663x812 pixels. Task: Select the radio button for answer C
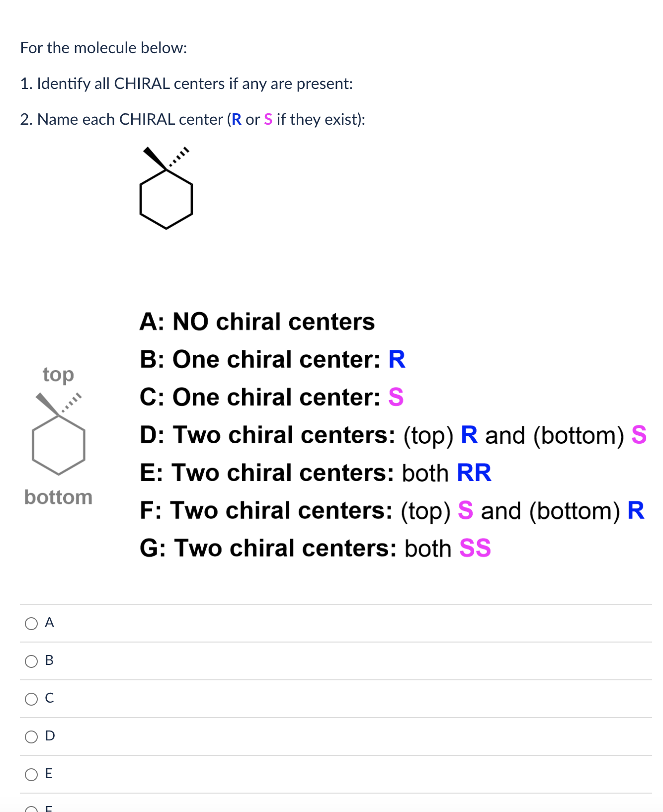click(31, 700)
